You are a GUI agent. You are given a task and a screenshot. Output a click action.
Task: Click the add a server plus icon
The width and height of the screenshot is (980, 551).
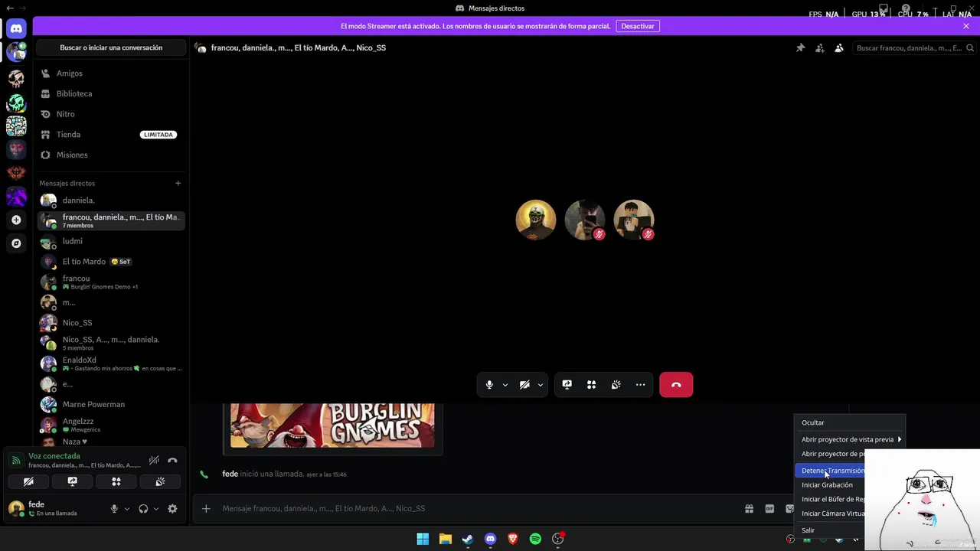(x=16, y=220)
